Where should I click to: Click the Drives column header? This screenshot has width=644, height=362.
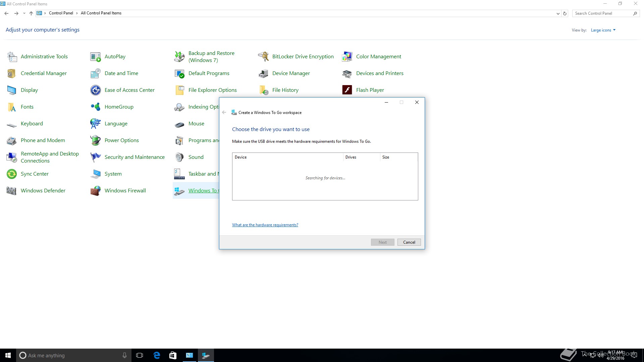pos(362,157)
